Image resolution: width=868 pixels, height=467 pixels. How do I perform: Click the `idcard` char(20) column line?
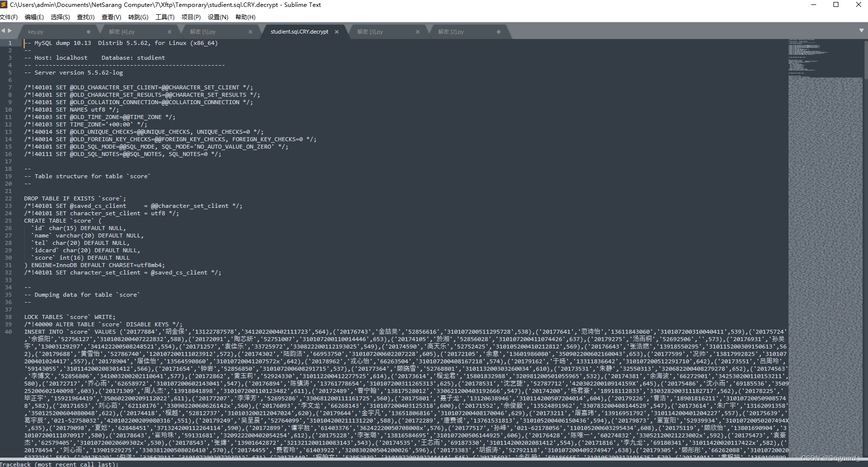click(x=86, y=250)
